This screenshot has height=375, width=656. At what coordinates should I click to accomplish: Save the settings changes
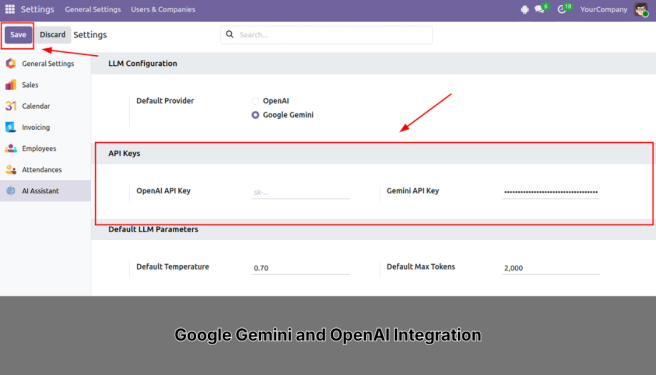(18, 35)
